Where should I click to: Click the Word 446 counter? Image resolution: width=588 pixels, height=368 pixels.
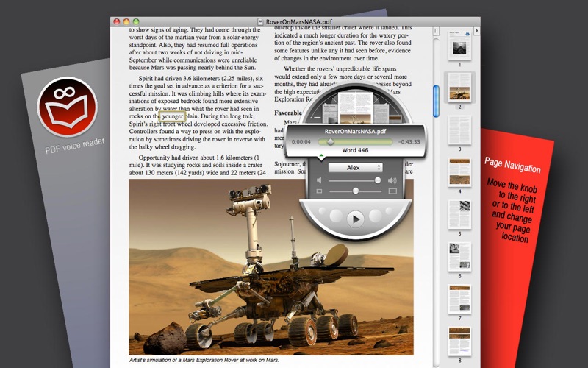[355, 150]
